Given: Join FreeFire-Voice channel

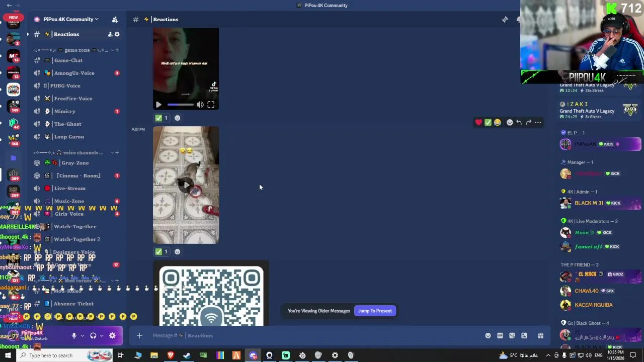Looking at the screenshot, I should 76,99.
